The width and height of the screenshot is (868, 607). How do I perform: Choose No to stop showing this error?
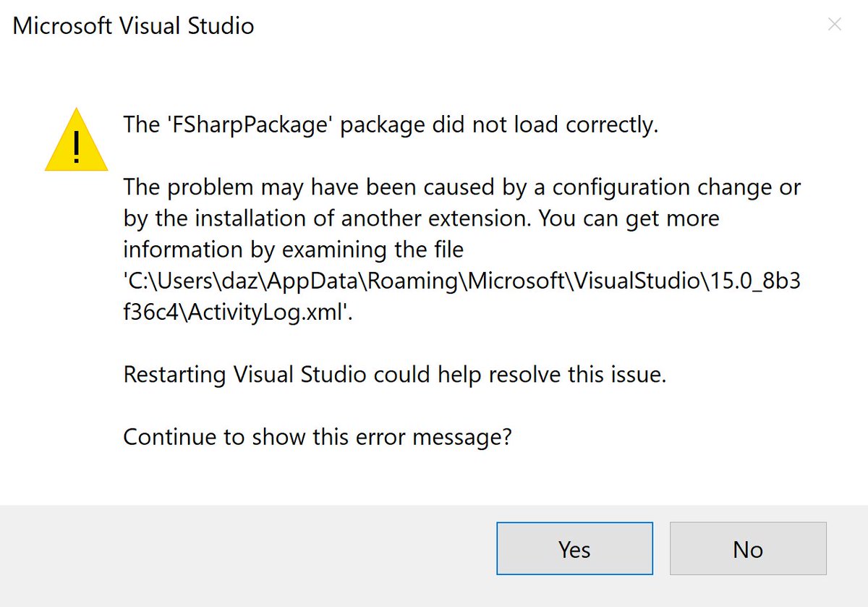pyautogui.click(x=748, y=549)
